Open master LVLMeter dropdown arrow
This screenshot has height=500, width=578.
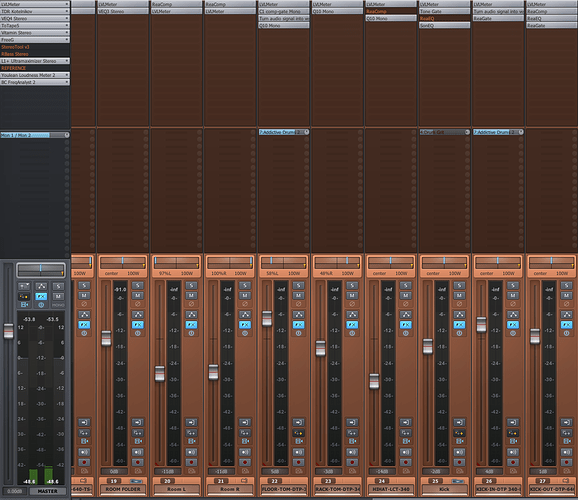click(x=67, y=4)
